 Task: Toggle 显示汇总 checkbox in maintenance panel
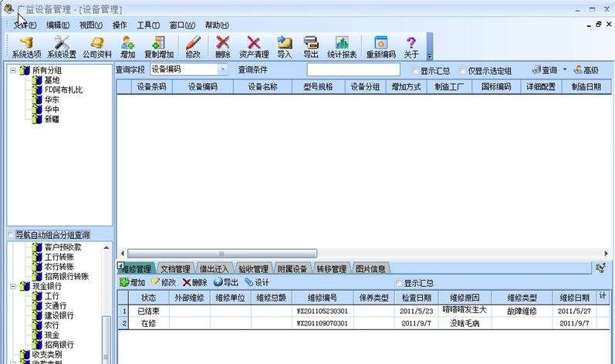click(x=398, y=283)
